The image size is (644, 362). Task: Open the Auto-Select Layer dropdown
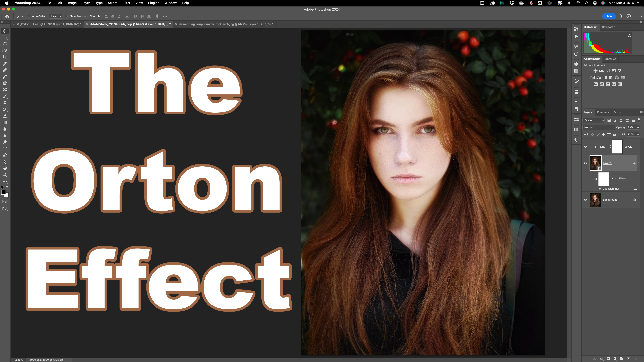[56, 16]
